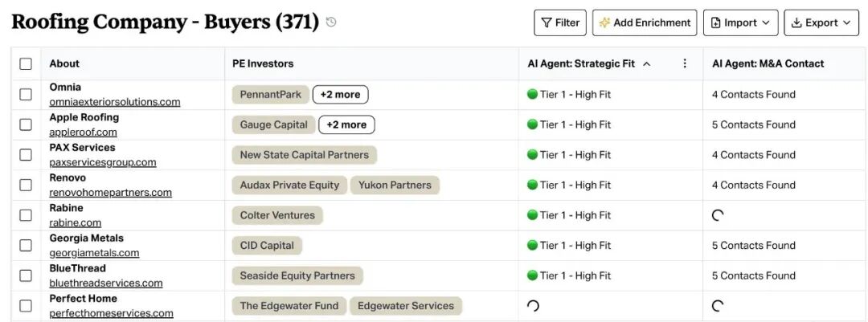Click the loading spinner in Perfect Home's Strategic Fit cell
Viewport: 868px width, 322px height.
(x=533, y=306)
